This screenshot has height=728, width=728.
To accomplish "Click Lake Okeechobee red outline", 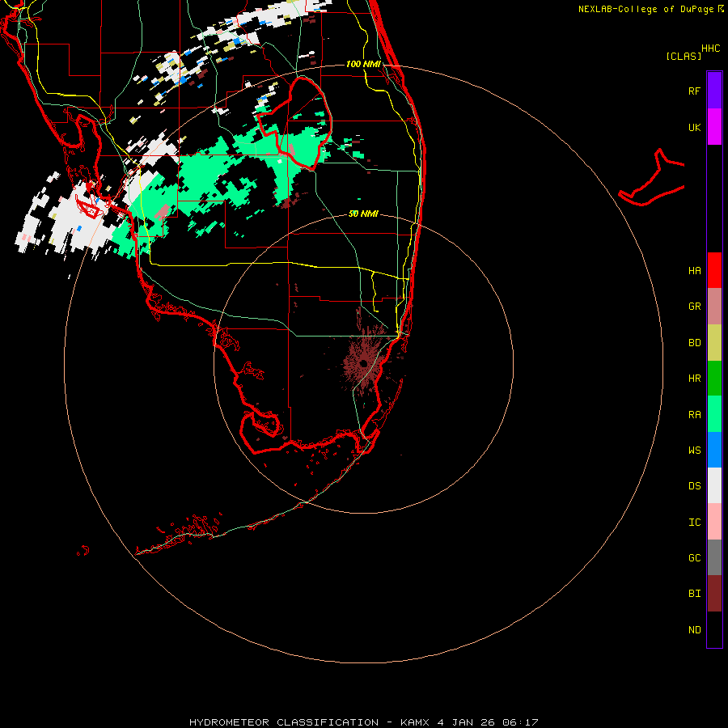I will click(x=294, y=124).
